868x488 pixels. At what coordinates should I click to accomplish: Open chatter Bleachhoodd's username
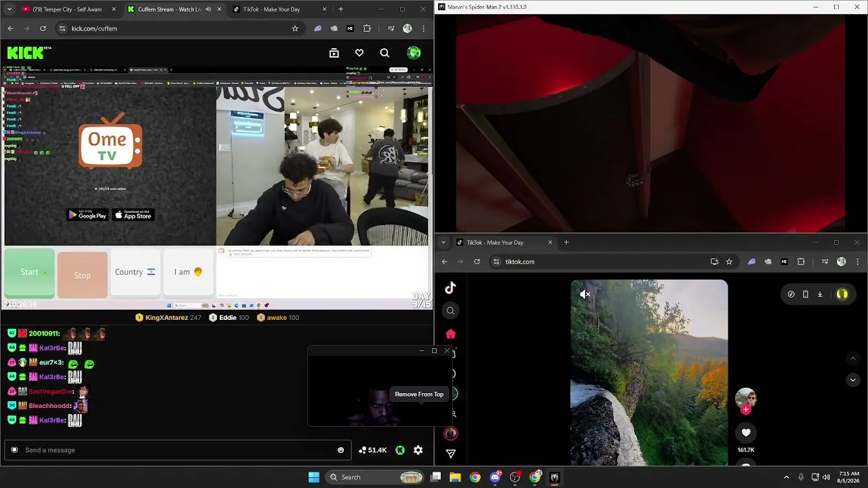point(50,406)
